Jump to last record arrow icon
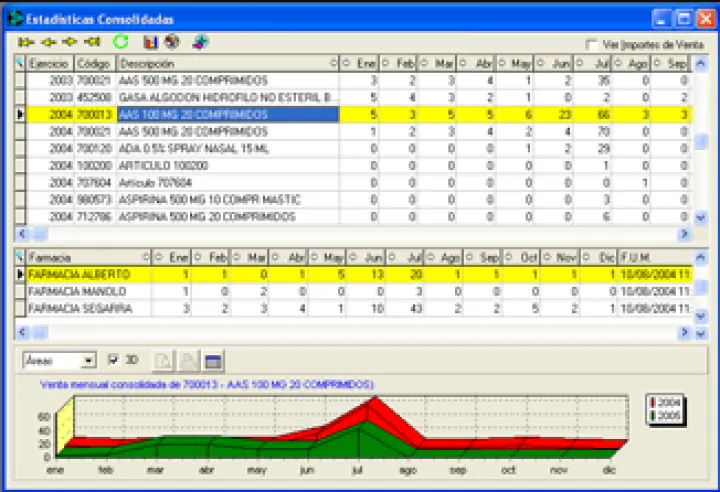 [93, 42]
